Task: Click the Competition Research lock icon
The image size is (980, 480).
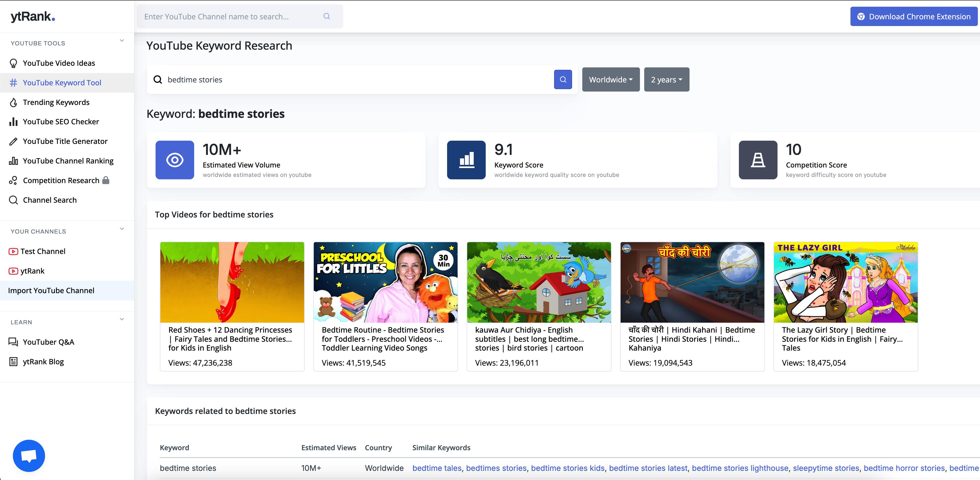Action: click(106, 180)
